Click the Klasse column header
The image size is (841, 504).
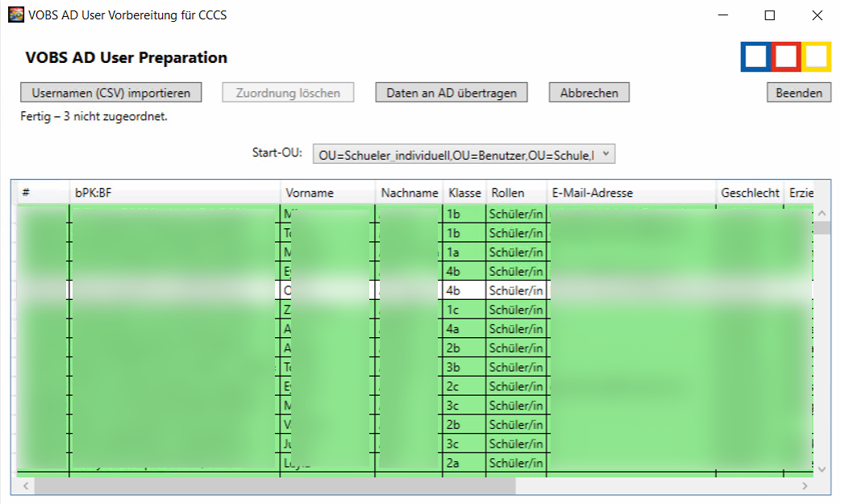(464, 193)
